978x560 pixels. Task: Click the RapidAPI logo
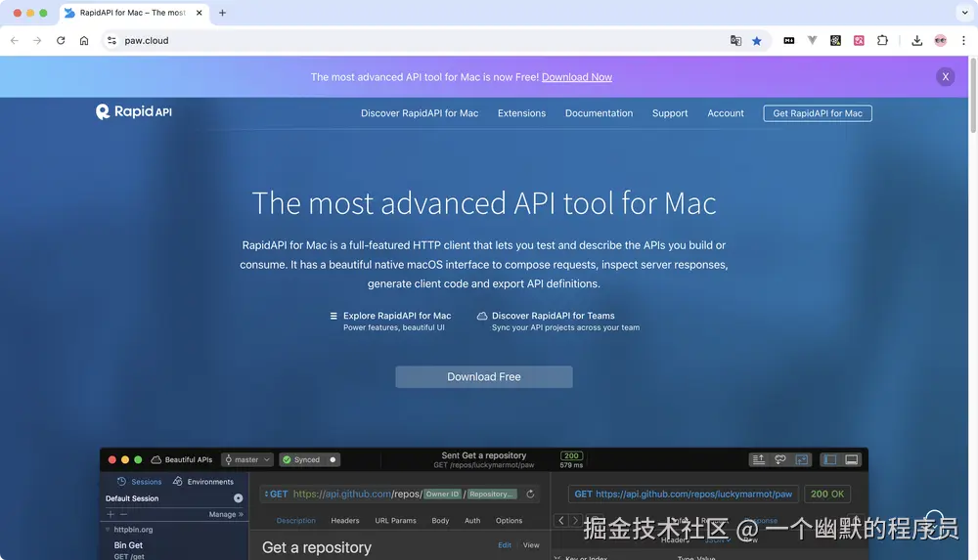133,111
